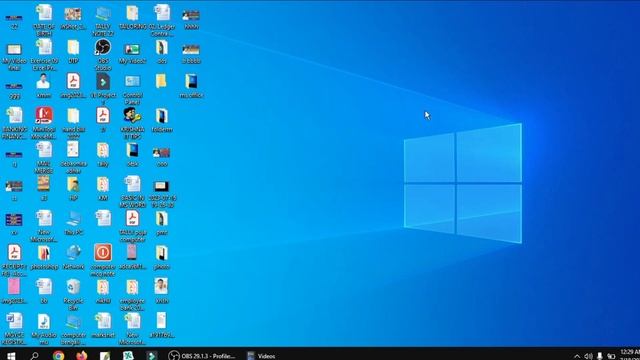Click the microphone tray icon
The height and width of the screenshot is (360, 640).
600,356
